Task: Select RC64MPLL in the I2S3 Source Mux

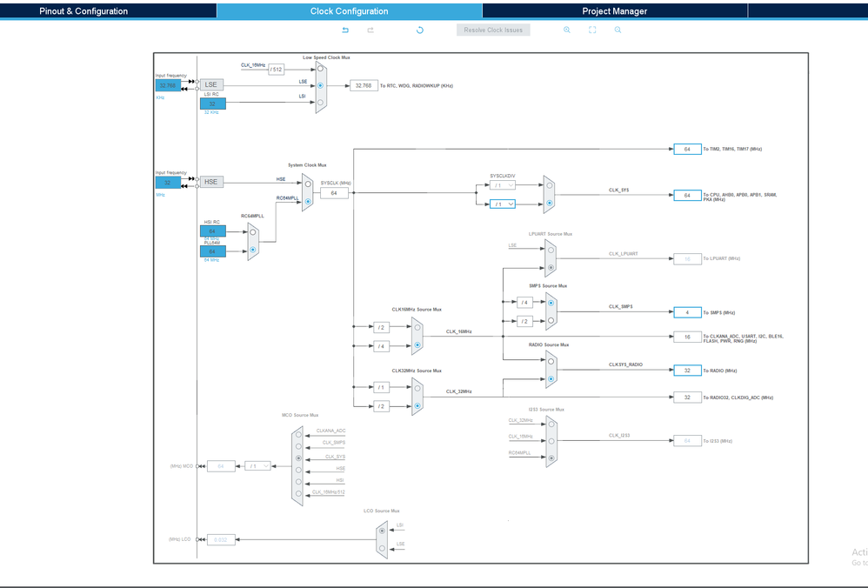Action: pyautogui.click(x=551, y=458)
